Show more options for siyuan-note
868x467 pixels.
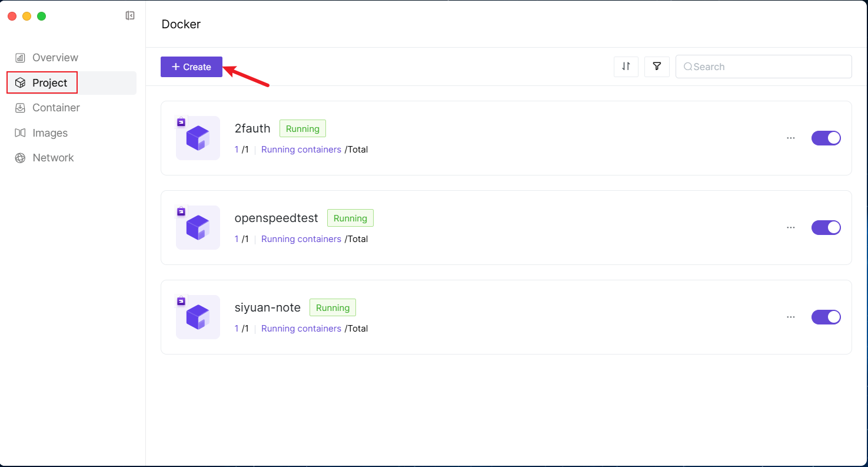[790, 317]
